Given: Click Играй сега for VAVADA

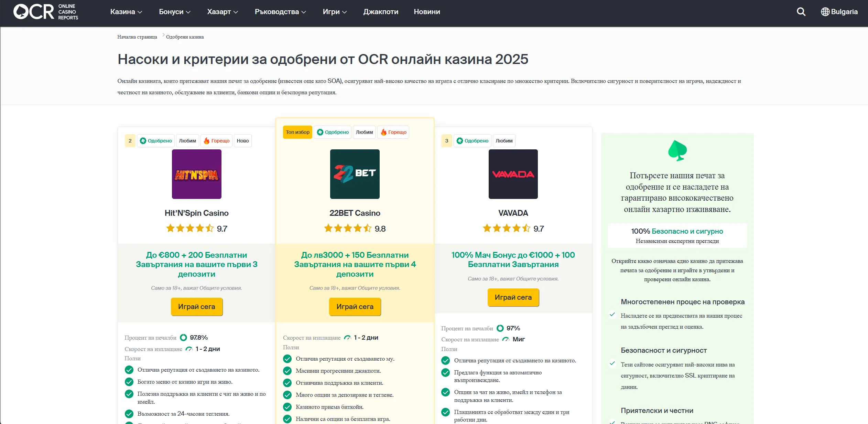Looking at the screenshot, I should click(513, 297).
